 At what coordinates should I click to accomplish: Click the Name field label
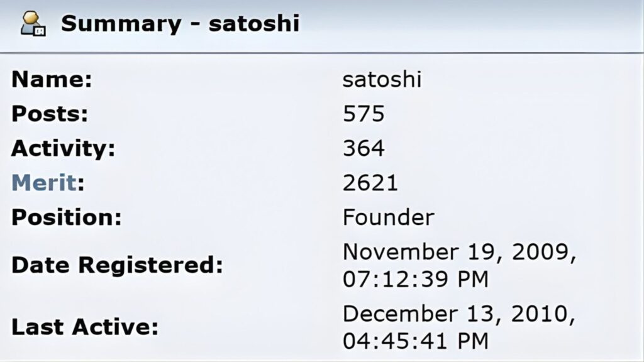pos(52,80)
